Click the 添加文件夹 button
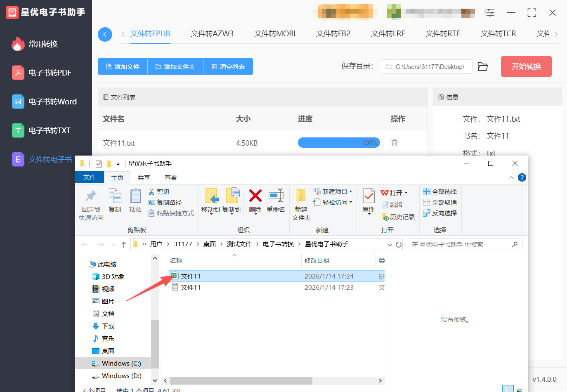 175,66
